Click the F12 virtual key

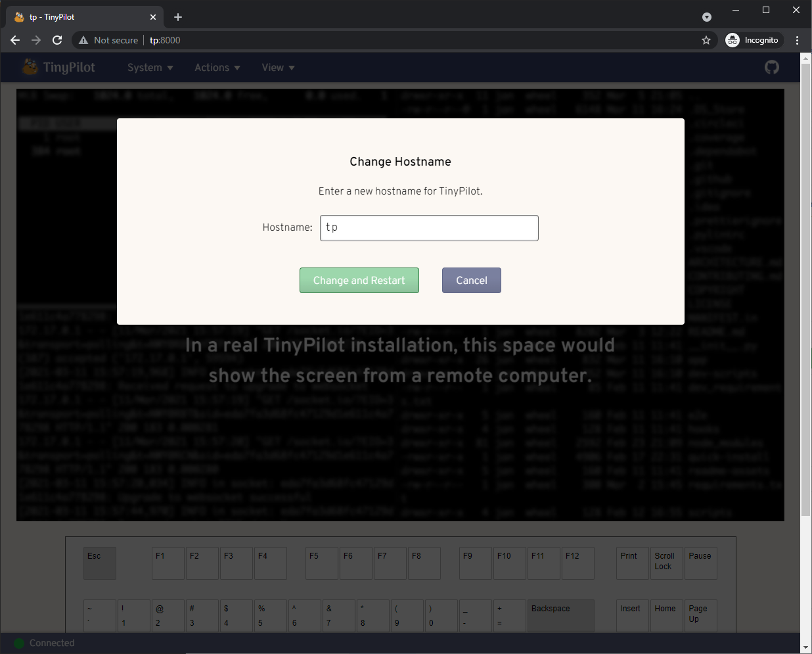coord(578,563)
